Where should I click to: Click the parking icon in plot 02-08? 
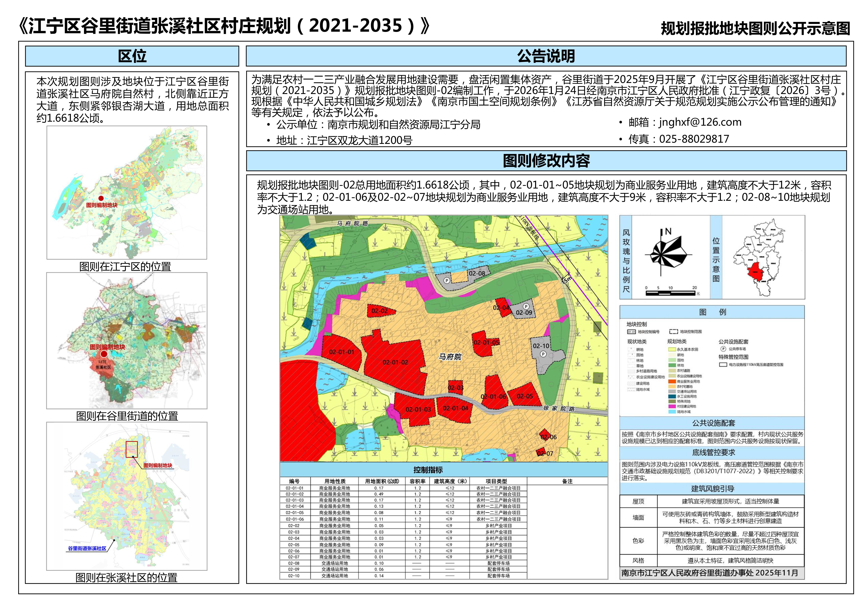point(447,281)
